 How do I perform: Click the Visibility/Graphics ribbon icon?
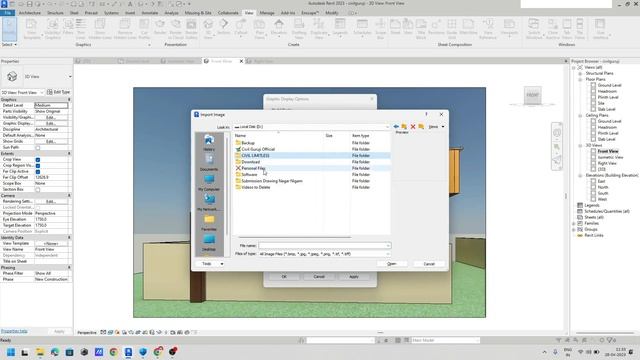(53, 29)
